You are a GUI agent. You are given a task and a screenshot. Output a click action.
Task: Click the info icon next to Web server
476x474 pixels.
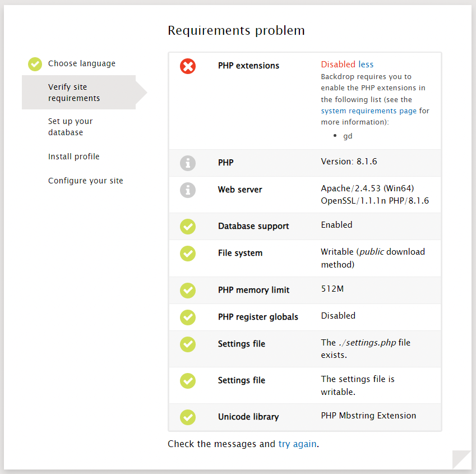click(188, 190)
